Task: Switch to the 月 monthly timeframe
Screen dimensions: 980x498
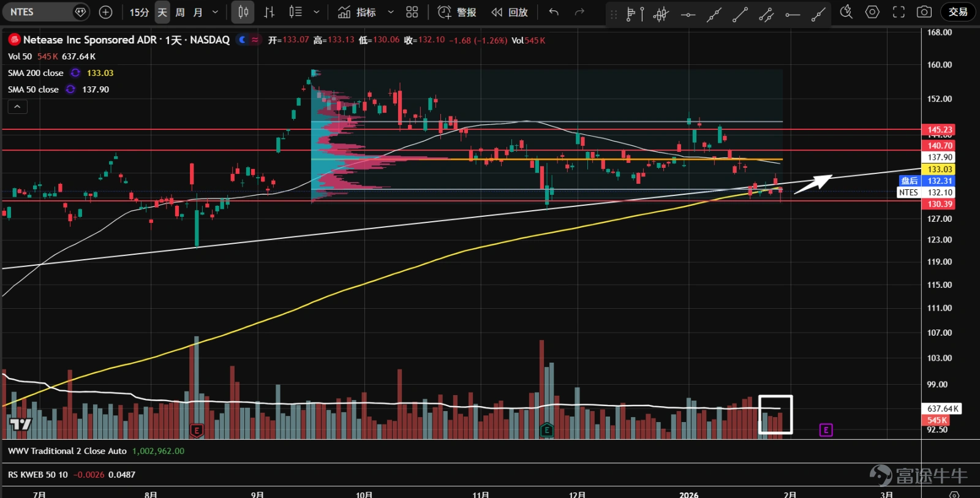Action: pyautogui.click(x=198, y=12)
